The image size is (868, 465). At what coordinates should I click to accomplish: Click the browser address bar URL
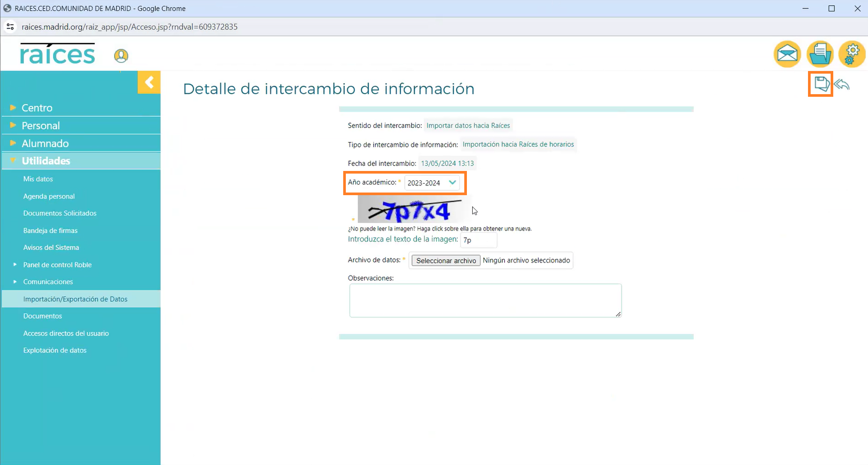click(x=129, y=27)
